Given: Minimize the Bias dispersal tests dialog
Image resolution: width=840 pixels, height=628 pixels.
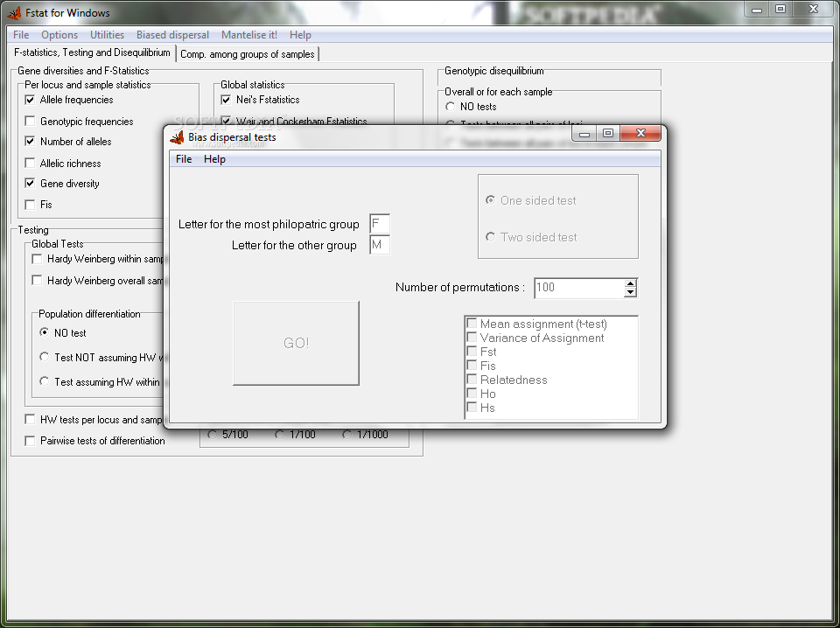Looking at the screenshot, I should point(584,134).
